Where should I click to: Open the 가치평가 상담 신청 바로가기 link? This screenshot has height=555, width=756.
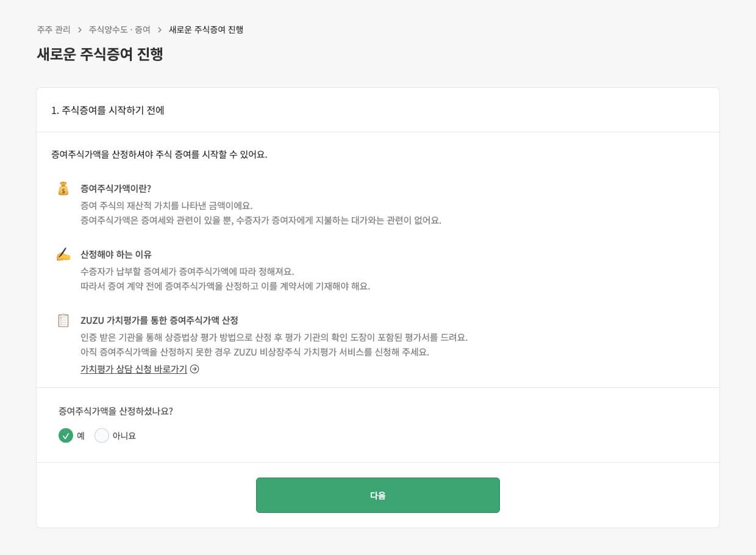(x=134, y=369)
